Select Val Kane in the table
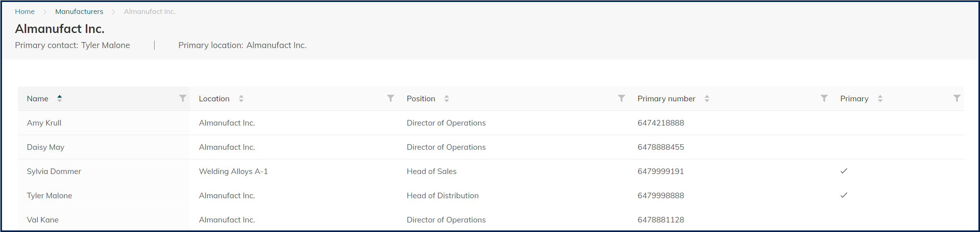The image size is (980, 232). 43,220
